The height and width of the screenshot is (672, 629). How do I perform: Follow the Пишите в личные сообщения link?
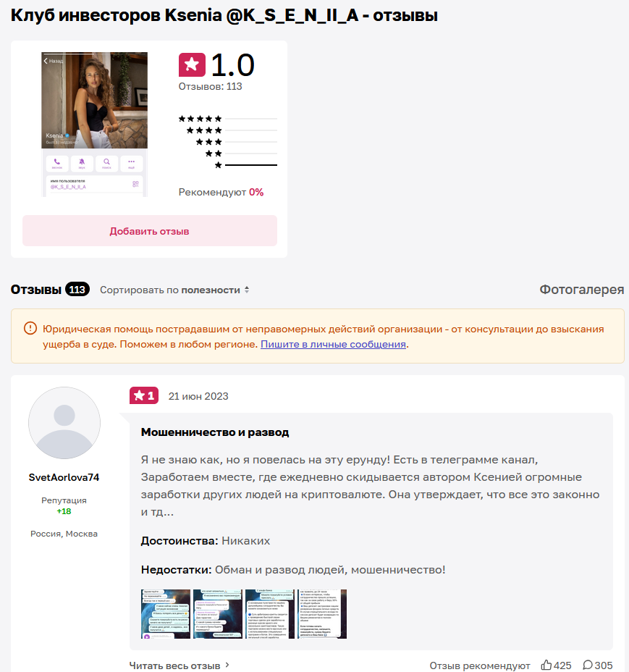pos(333,344)
